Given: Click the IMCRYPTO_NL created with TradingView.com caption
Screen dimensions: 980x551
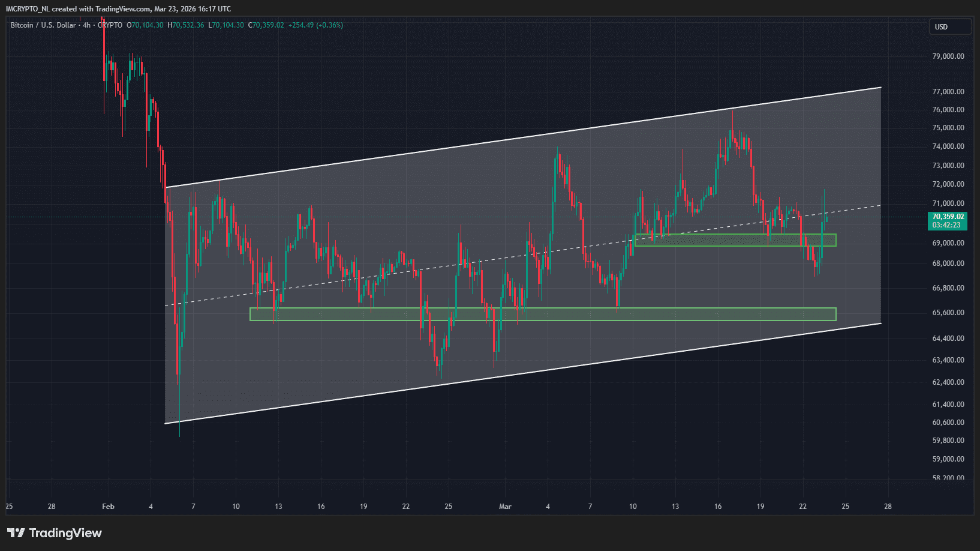Looking at the screenshot, I should click(x=118, y=9).
